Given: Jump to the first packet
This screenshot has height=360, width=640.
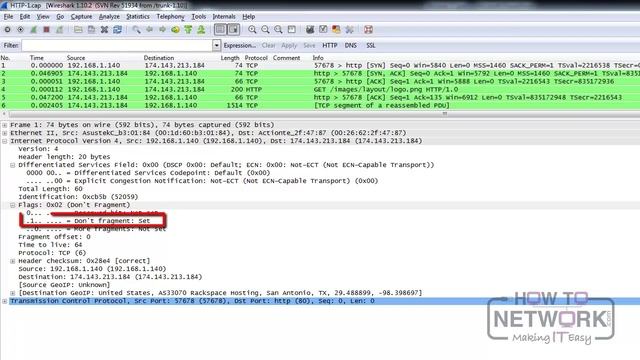Looking at the screenshot, I should tap(188, 30).
